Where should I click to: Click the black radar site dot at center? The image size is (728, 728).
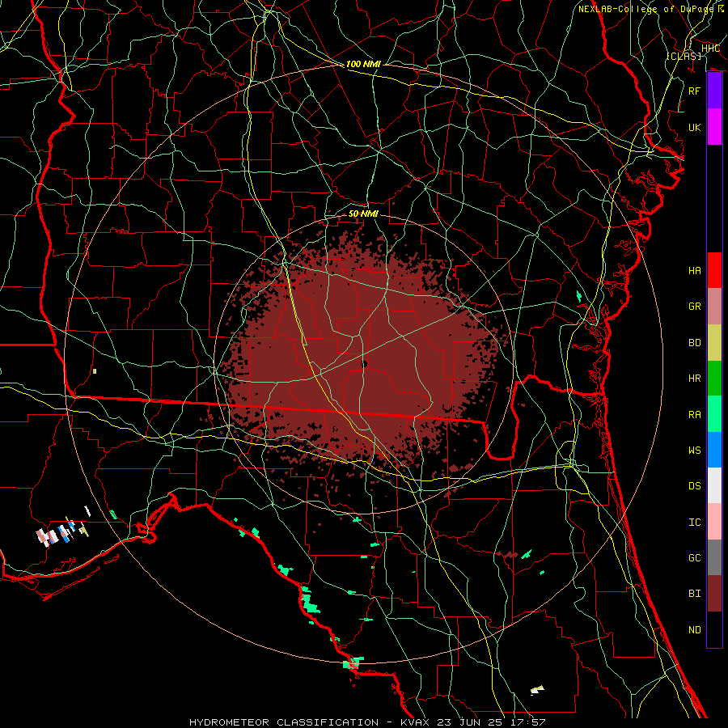click(364, 365)
